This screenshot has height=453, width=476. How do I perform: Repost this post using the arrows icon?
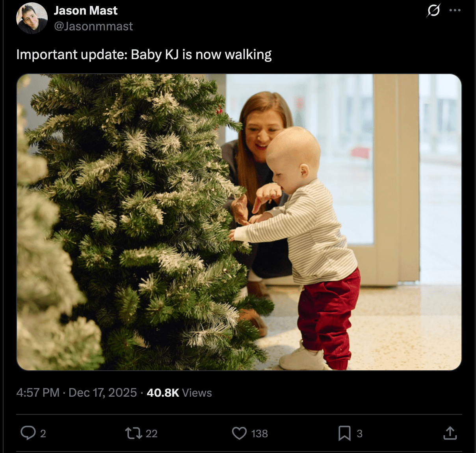point(133,433)
